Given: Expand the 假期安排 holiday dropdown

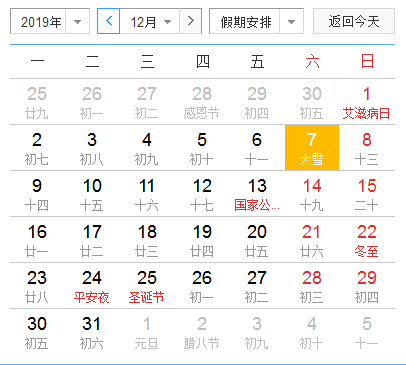Looking at the screenshot, I should (x=256, y=22).
